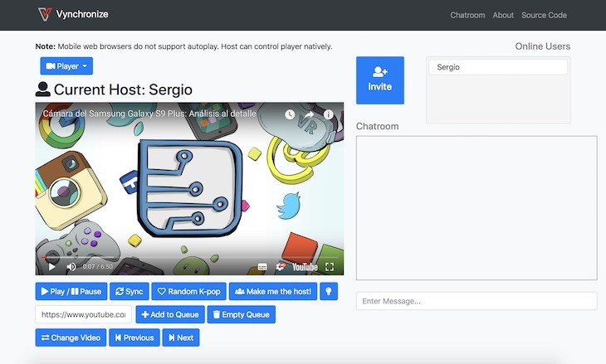The height and width of the screenshot is (364, 606).
Task: Click the Empty Queue button
Action: click(x=242, y=314)
